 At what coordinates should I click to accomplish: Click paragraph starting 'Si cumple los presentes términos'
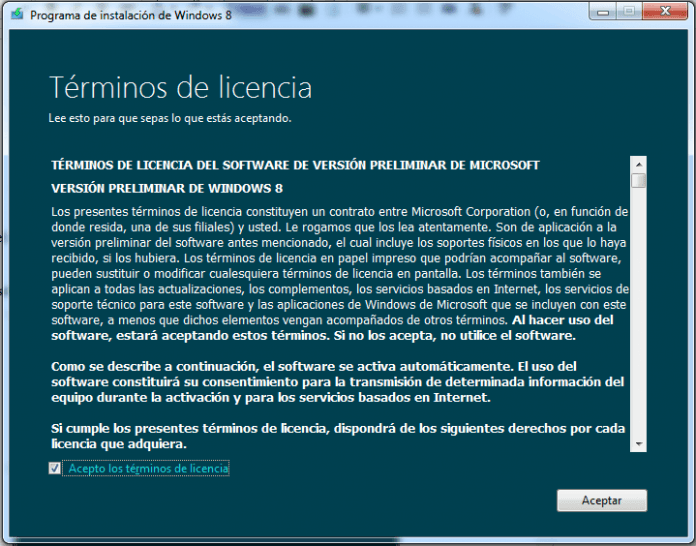(338, 436)
